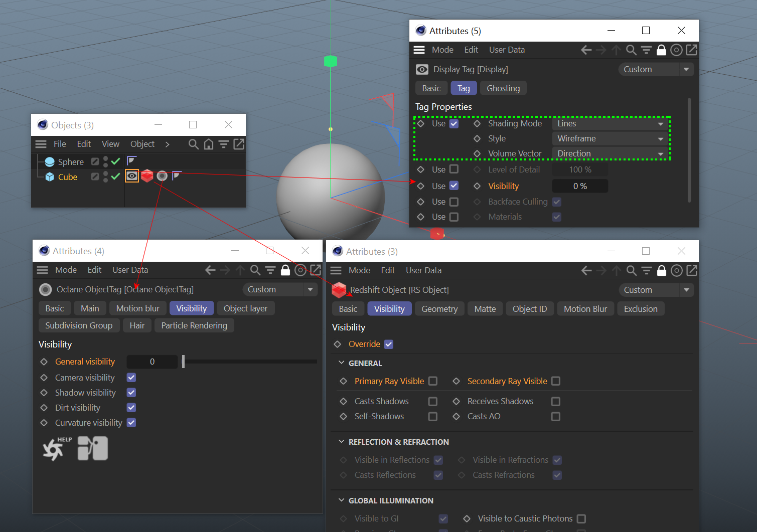The width and height of the screenshot is (757, 532).
Task: Toggle Use checkbox for Shading Mode
Action: [453, 123]
